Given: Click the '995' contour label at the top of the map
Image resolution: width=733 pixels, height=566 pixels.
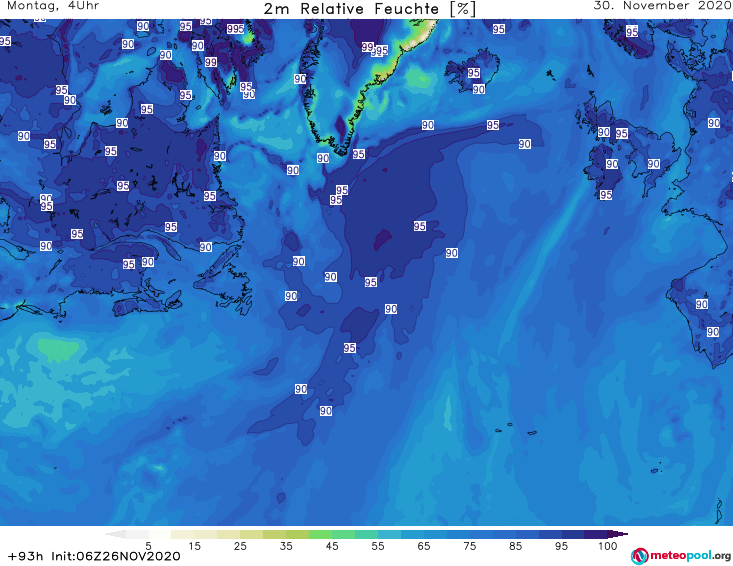Looking at the screenshot, I should [236, 29].
